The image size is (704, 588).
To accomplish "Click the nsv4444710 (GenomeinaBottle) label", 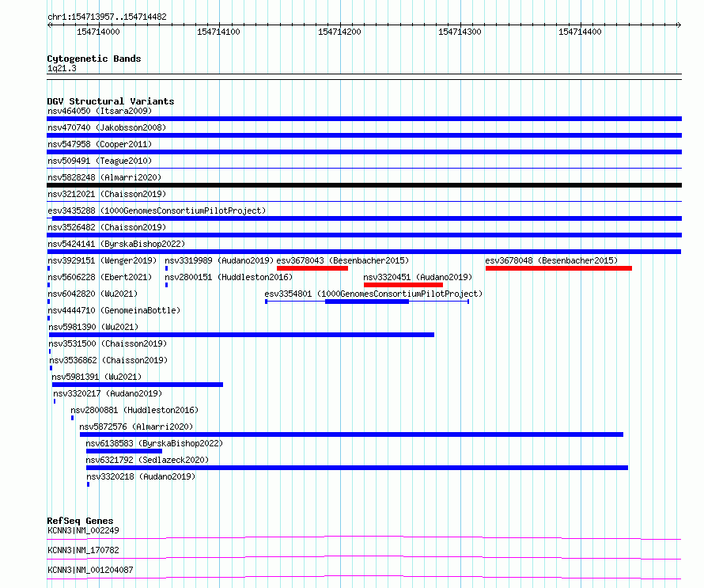I will 114,310.
